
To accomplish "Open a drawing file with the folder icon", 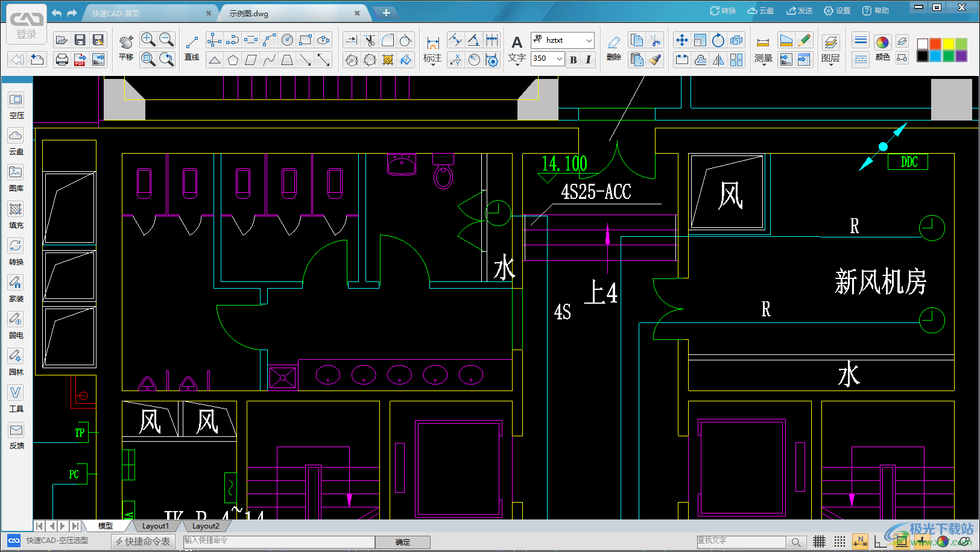I will 62,40.
